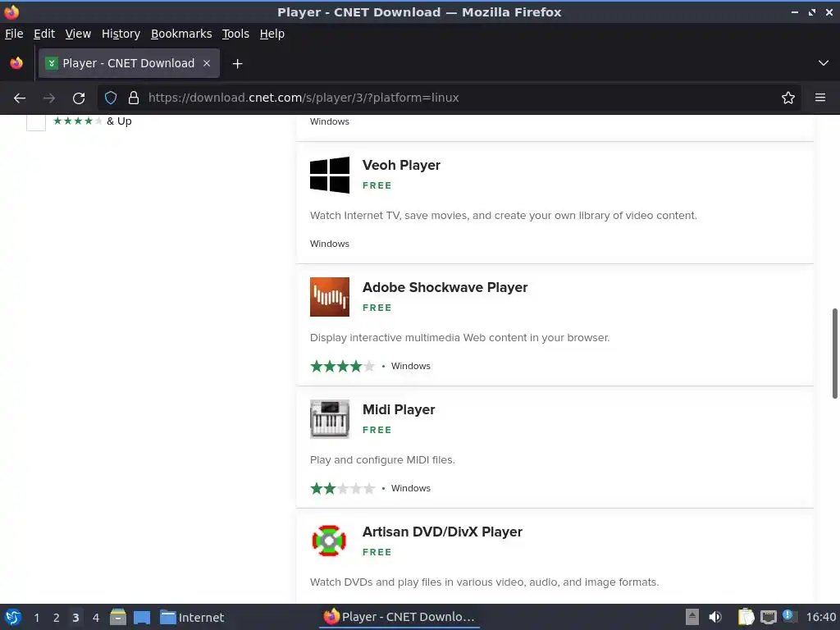Viewport: 840px width, 630px height.
Task: Activate Firefox window button in taskbar
Action: point(399,617)
